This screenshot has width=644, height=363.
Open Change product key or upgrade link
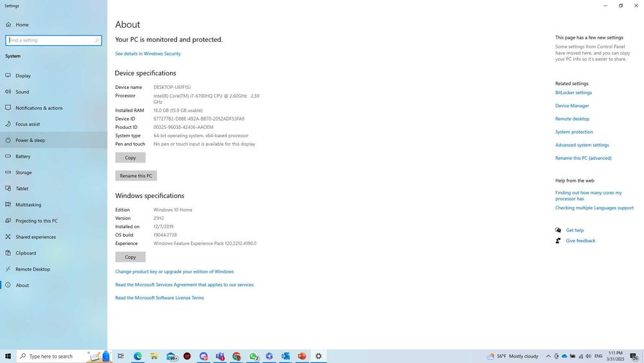click(174, 271)
